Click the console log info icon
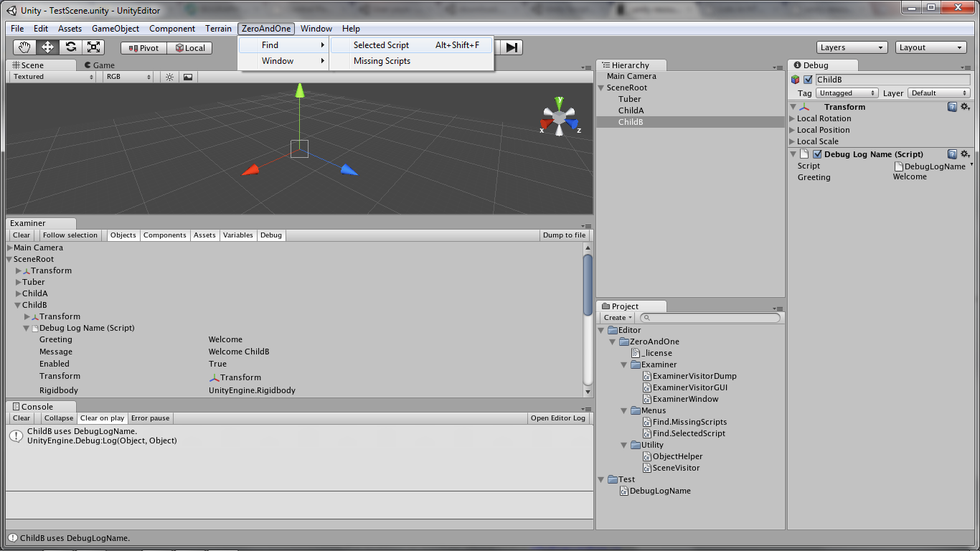The height and width of the screenshot is (551, 980). click(x=16, y=435)
